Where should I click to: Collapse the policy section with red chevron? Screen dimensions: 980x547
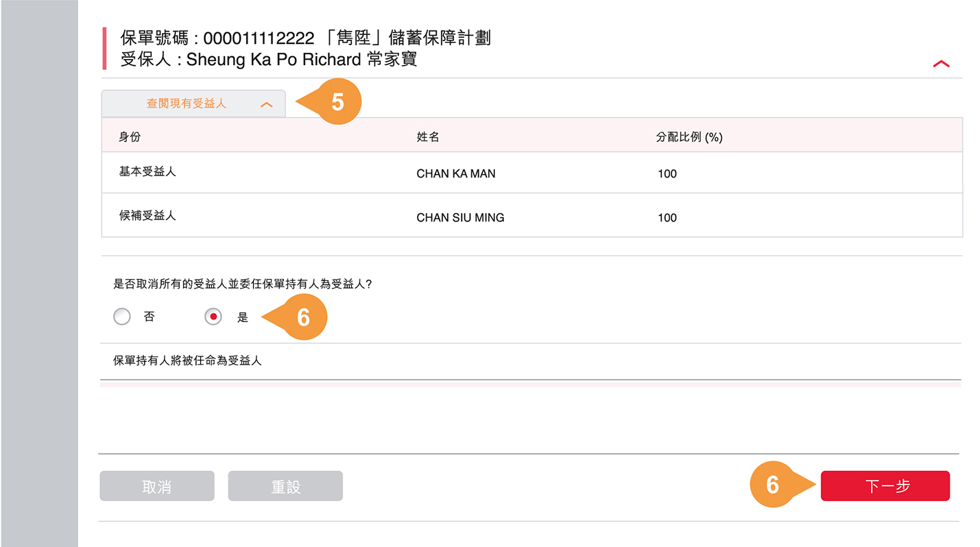(941, 64)
